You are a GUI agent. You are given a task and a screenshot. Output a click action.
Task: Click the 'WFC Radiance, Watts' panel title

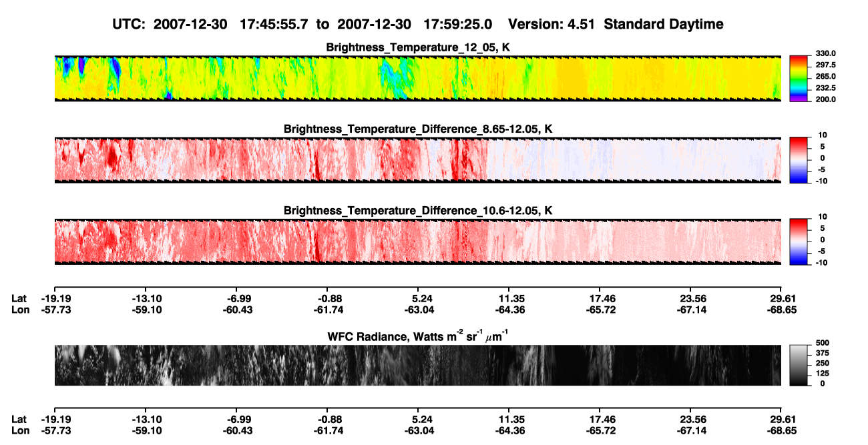[x=418, y=336]
